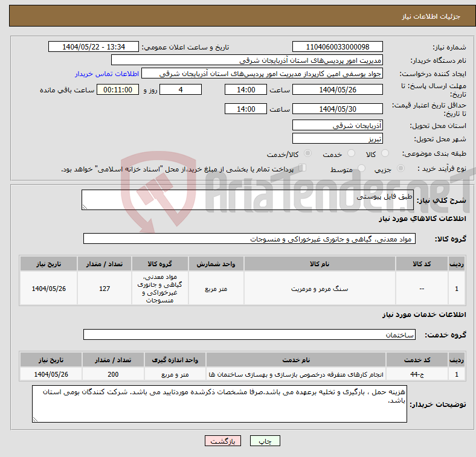476x457 pixels.
Task: Click the توضیحات خریدار text area
Action: coord(219,404)
